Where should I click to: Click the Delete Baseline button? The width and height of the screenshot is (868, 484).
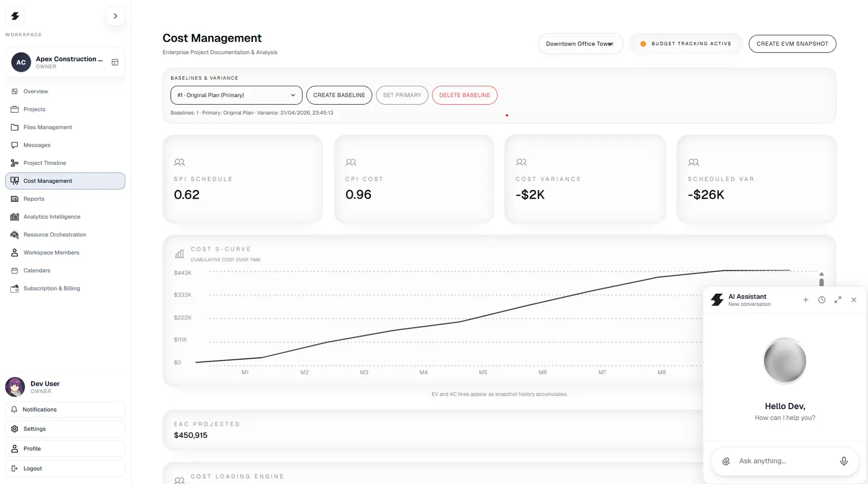click(464, 95)
